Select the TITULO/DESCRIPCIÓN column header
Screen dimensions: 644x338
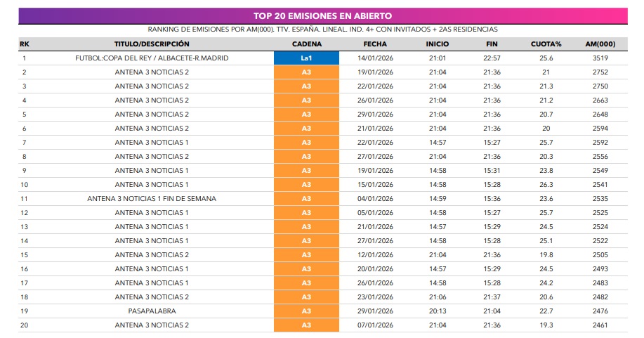[x=152, y=44]
